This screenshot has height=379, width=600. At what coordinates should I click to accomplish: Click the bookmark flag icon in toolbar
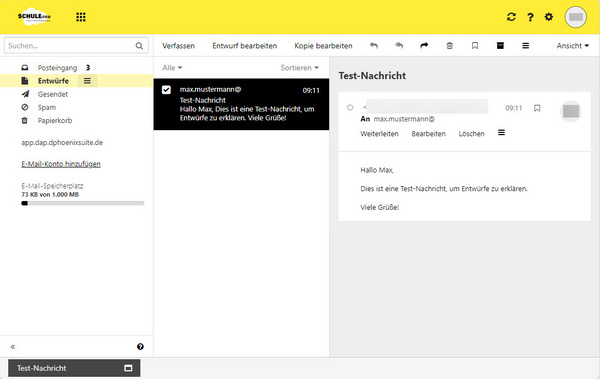[x=475, y=46]
